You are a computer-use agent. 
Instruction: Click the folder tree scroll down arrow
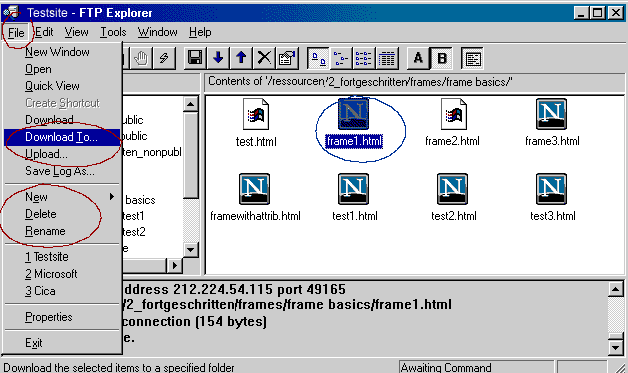pyautogui.click(x=191, y=250)
